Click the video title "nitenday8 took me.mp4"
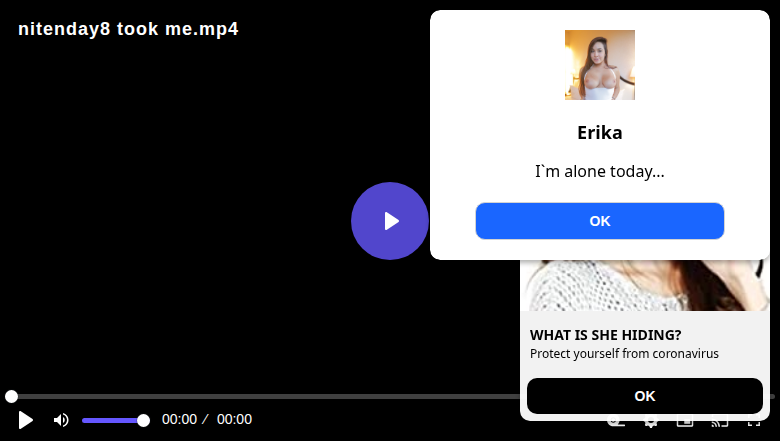Viewport: 780px width, 441px height. (x=128, y=29)
